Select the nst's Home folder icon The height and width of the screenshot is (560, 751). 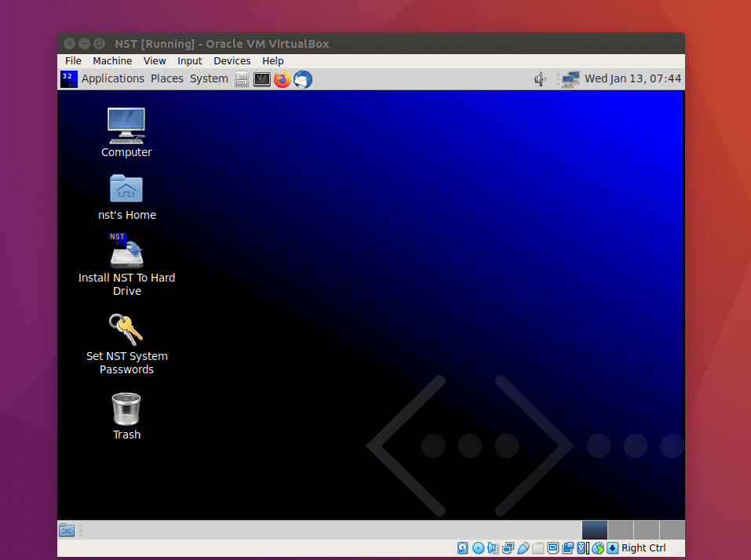click(x=126, y=197)
